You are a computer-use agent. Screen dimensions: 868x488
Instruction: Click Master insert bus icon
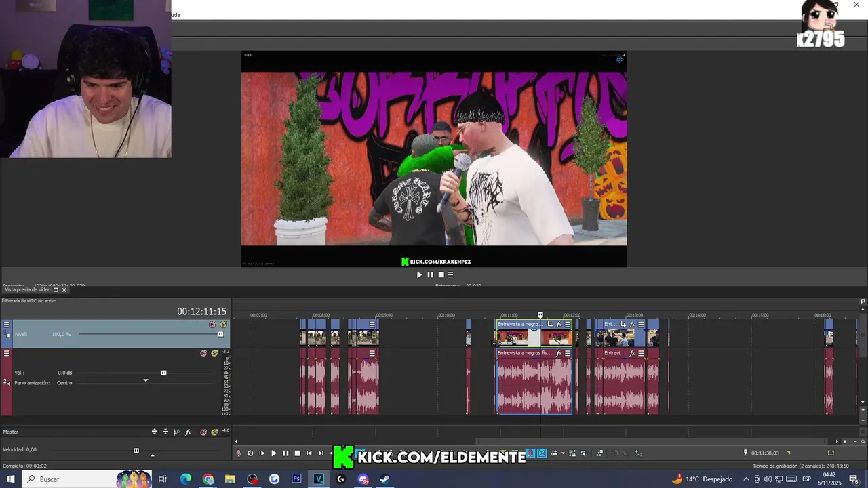155,432
